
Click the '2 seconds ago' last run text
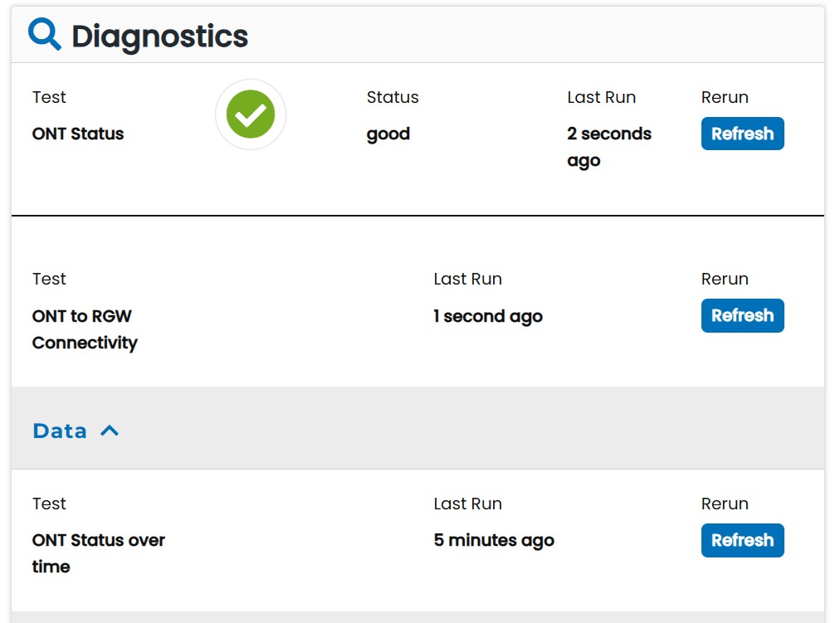pos(608,147)
